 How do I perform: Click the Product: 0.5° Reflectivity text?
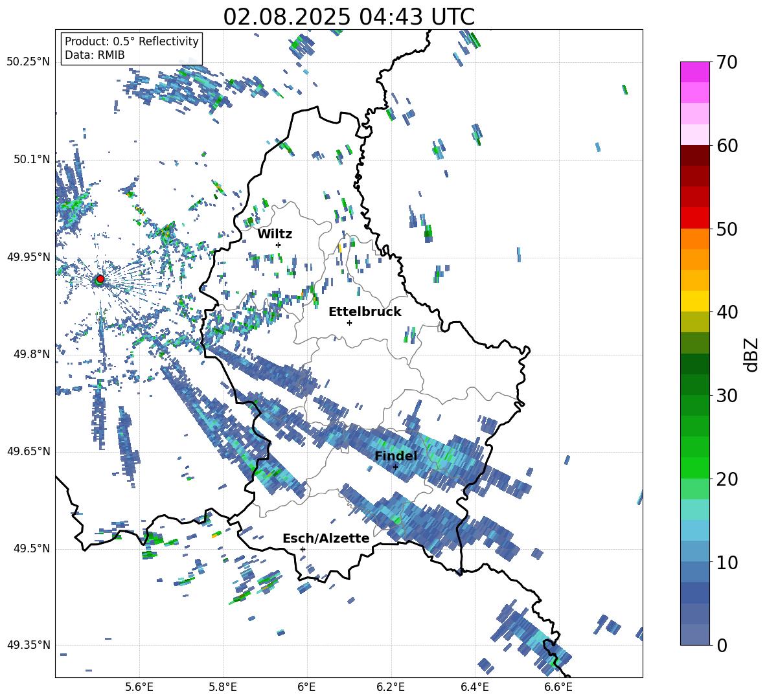132,41
